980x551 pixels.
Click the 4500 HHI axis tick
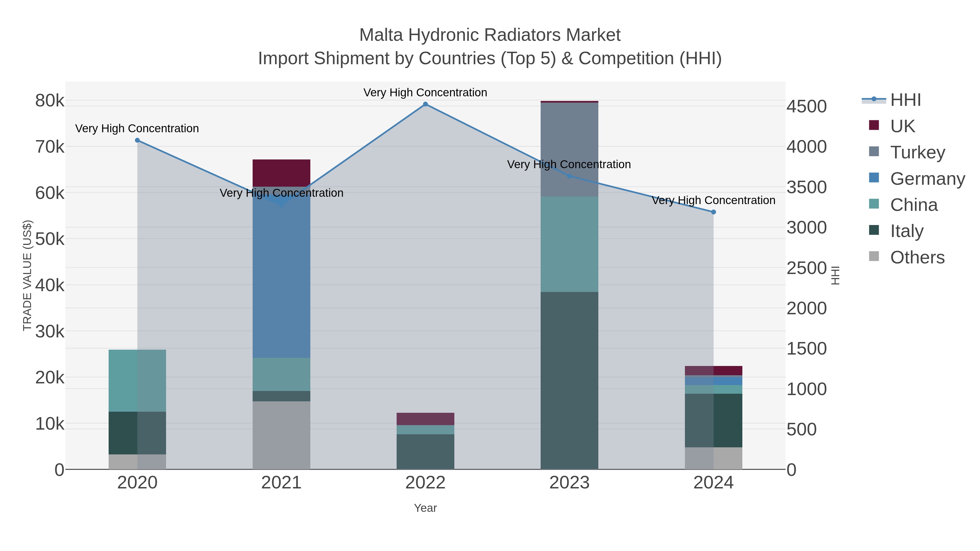pos(807,106)
